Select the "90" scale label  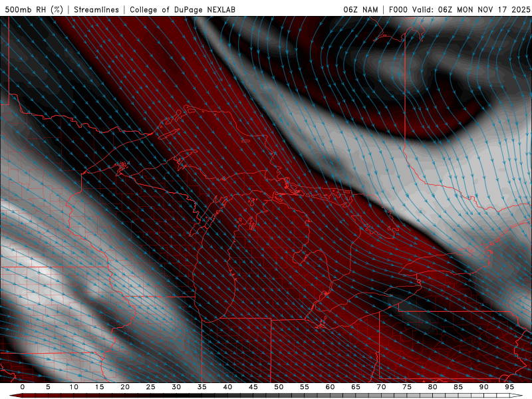484,387
